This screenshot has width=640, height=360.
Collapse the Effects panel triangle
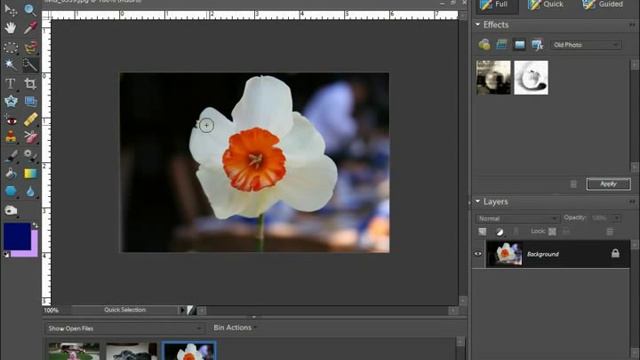(x=478, y=24)
